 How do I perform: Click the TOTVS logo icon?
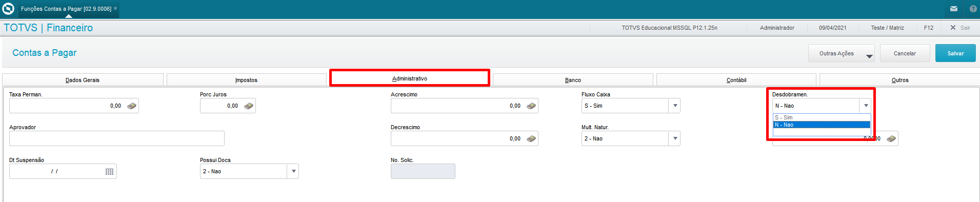point(8,9)
